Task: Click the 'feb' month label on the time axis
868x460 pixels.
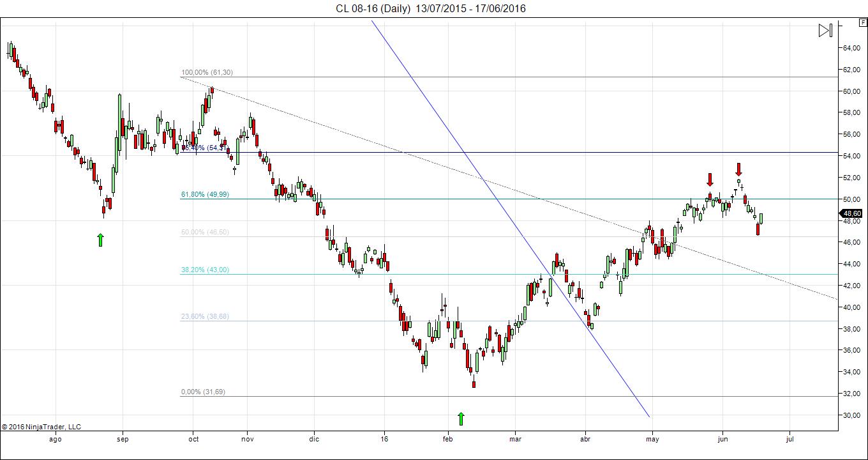Action: [x=447, y=439]
